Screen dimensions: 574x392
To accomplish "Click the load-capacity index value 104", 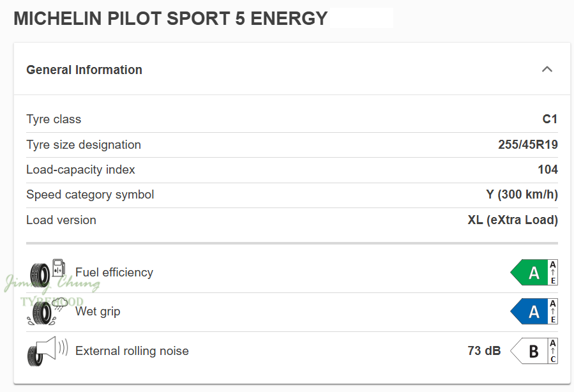I will [x=547, y=170].
